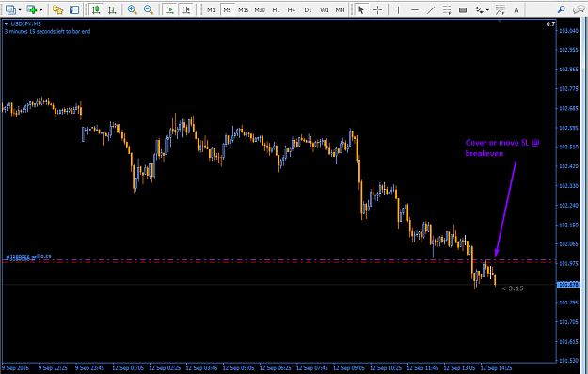Click the '3 minutes 15 seconds left' label
This screenshot has height=374, width=588.
point(47,31)
